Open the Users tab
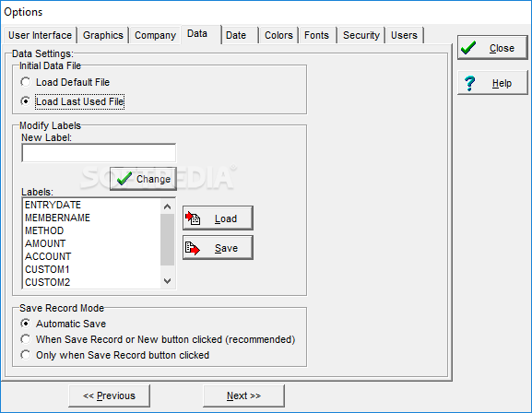The width and height of the screenshot is (532, 413). pyautogui.click(x=405, y=35)
